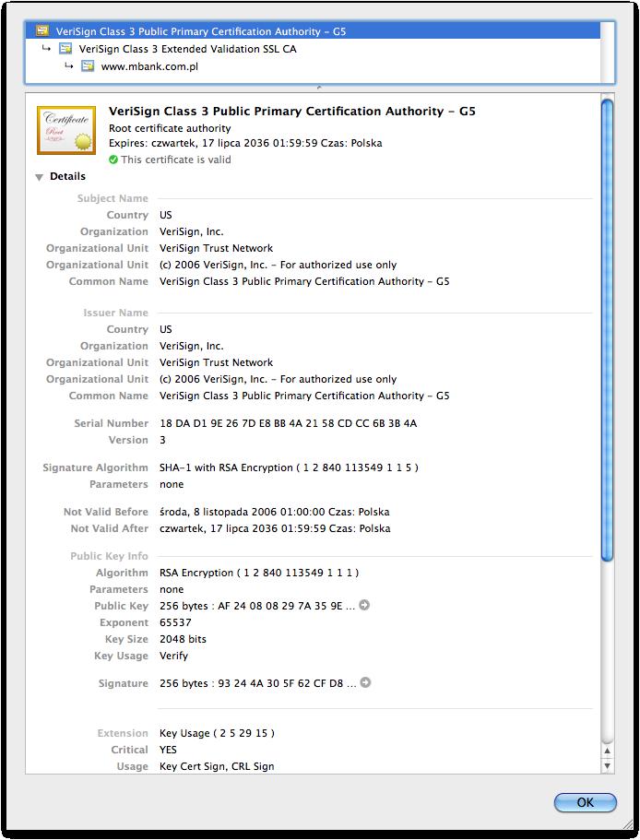
Task: Click the RSA Encryption algorithm value
Action: 259,573
